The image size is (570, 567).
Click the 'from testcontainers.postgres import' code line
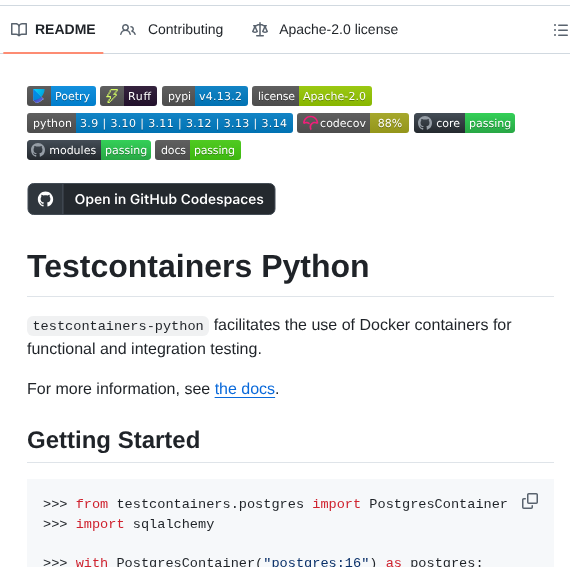pos(275,504)
